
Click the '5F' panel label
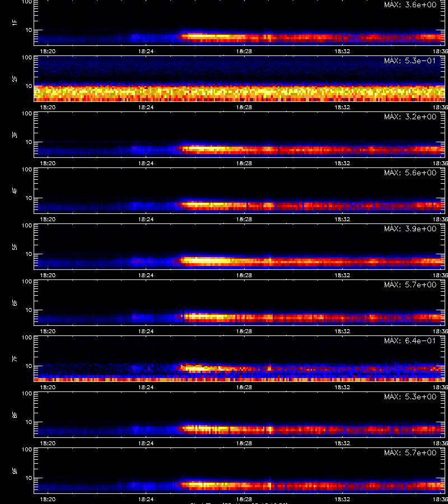15,246
